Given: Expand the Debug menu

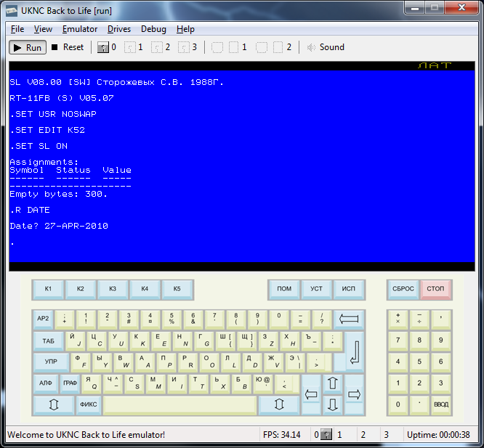Looking at the screenshot, I should coord(153,29).
